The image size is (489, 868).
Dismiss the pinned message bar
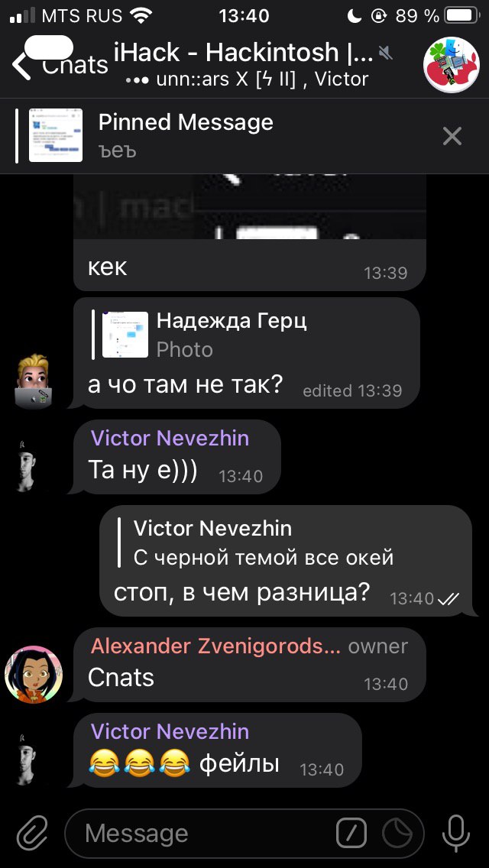coord(452,136)
